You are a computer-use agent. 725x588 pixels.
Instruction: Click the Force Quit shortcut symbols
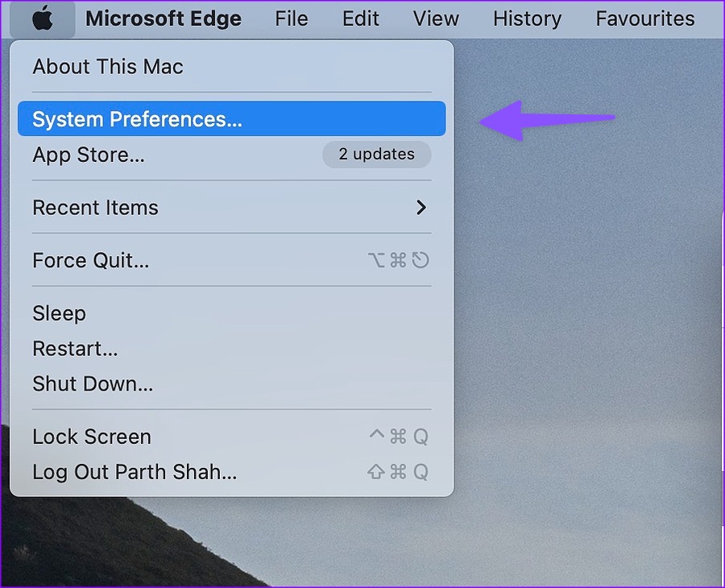pyautogui.click(x=399, y=260)
